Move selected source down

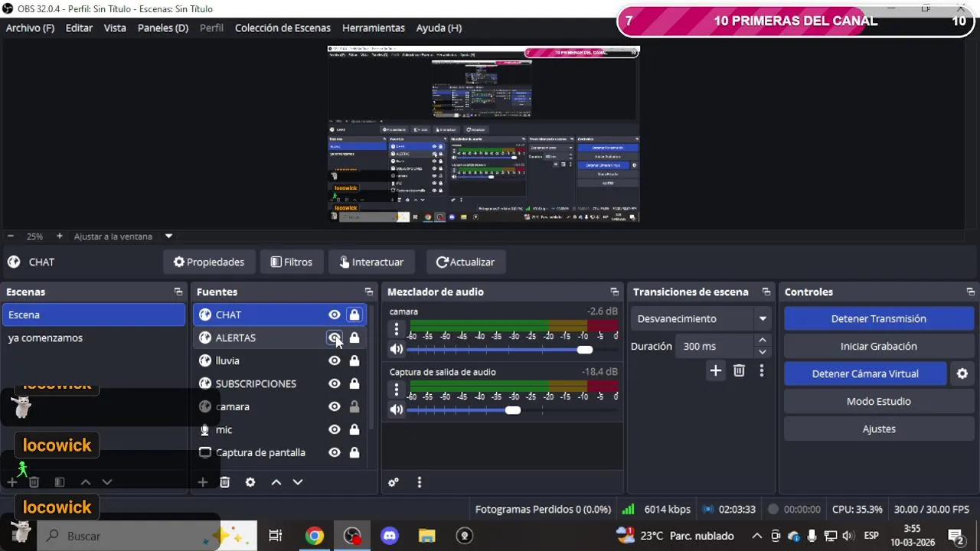pyautogui.click(x=298, y=482)
